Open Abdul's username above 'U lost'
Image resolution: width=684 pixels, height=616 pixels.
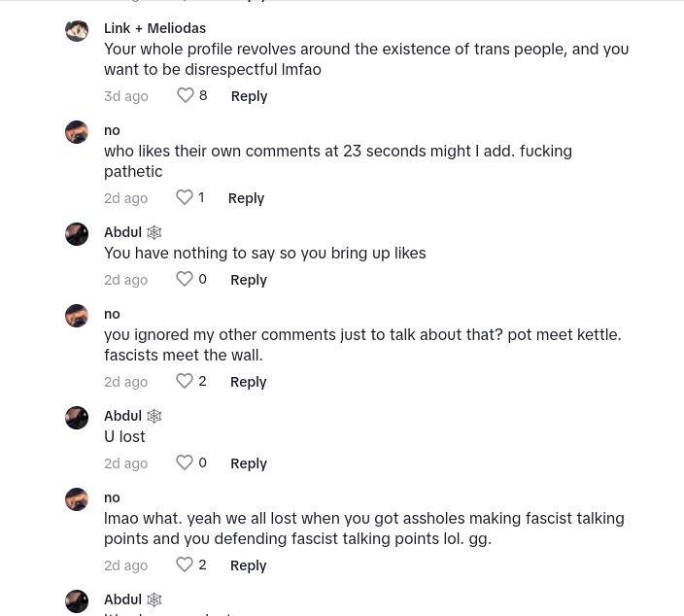click(123, 416)
